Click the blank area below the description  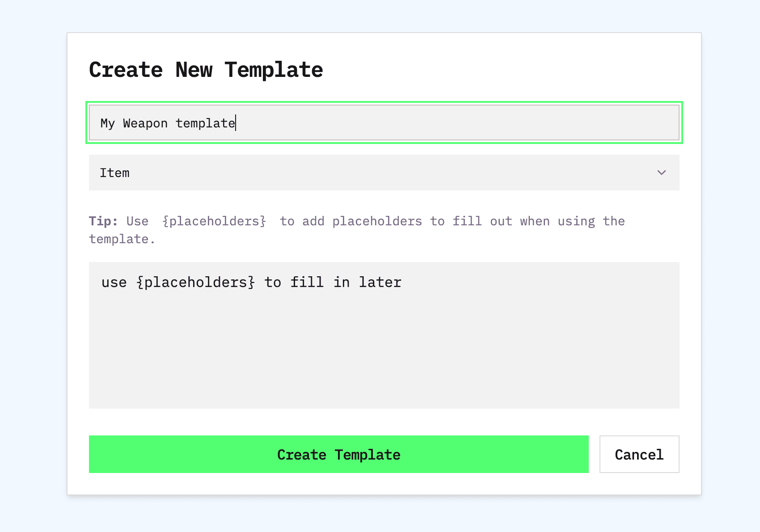384,380
